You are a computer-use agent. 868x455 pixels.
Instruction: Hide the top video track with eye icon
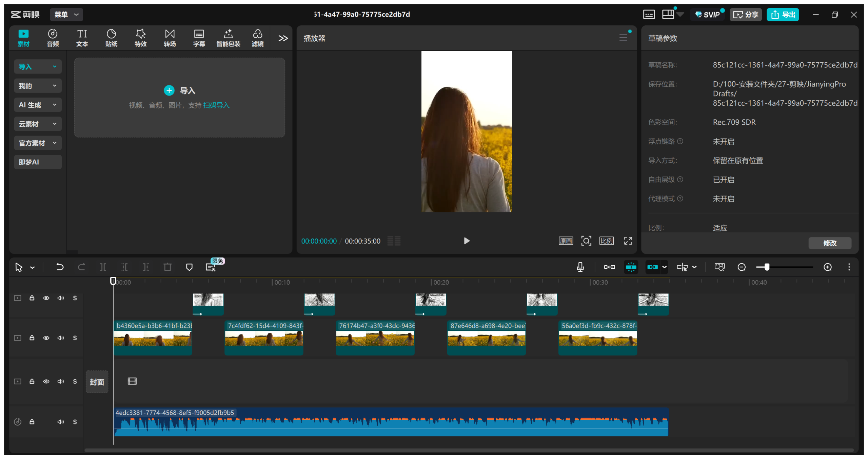(x=46, y=298)
